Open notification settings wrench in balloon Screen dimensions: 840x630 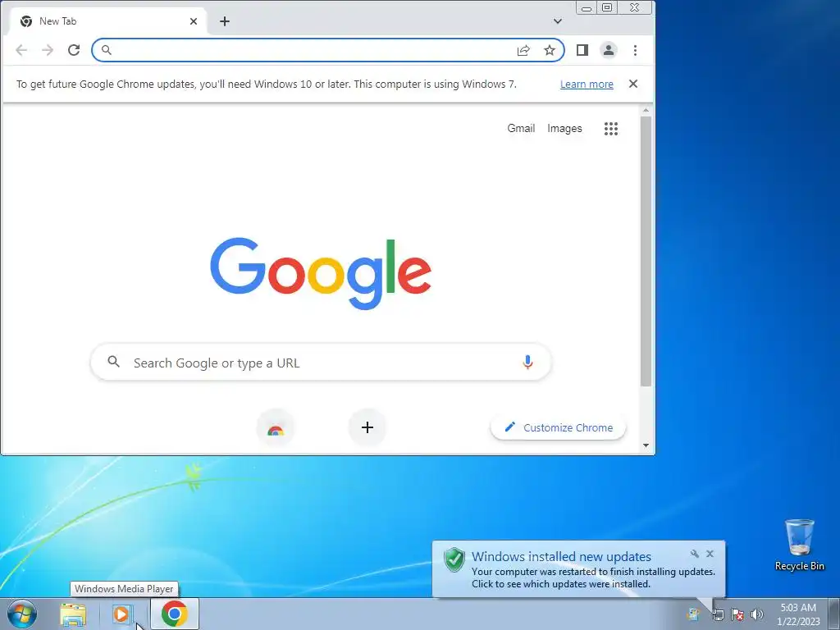pos(694,554)
